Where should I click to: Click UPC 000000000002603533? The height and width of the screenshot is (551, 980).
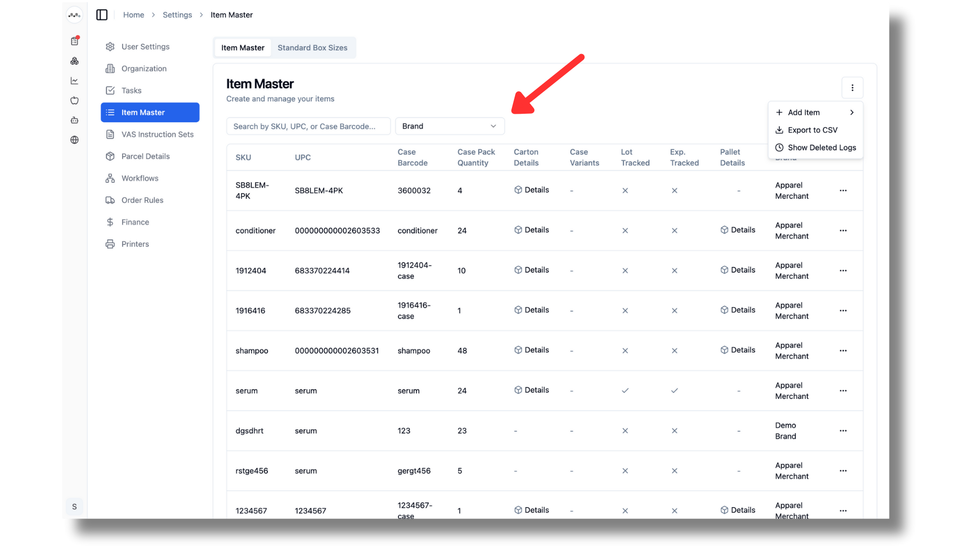337,231
